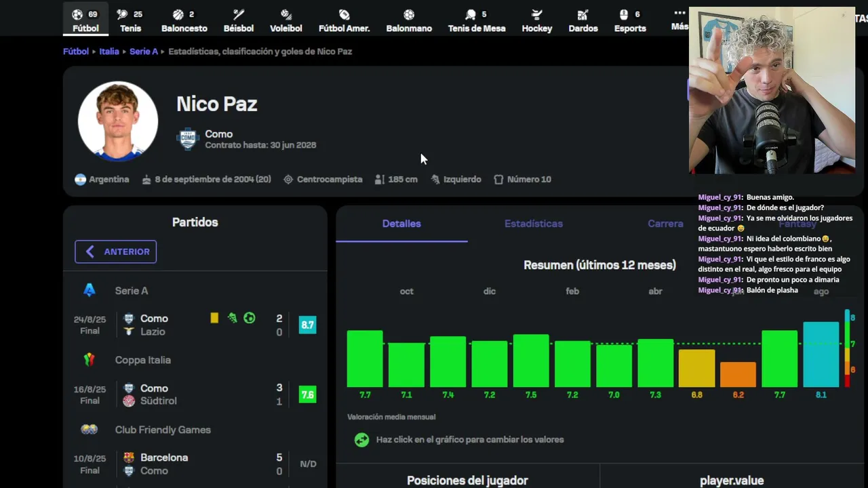Open the Balonmano sport tab

(x=409, y=20)
